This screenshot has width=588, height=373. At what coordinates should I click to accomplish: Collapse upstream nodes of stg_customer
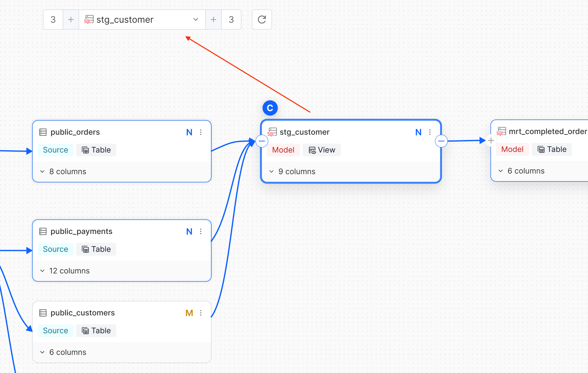(262, 141)
